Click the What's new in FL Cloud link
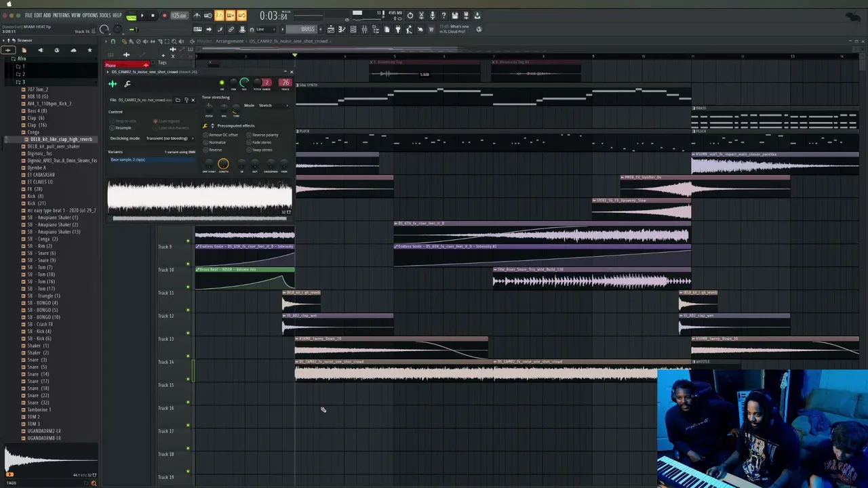 click(454, 29)
